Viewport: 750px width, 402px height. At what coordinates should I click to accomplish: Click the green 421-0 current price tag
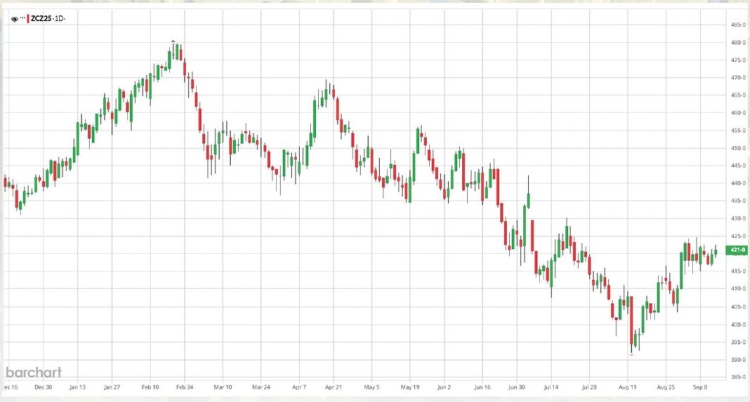pyautogui.click(x=736, y=250)
